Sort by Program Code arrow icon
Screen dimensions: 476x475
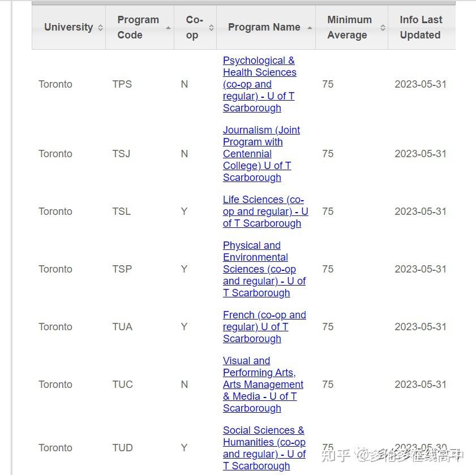pyautogui.click(x=168, y=28)
